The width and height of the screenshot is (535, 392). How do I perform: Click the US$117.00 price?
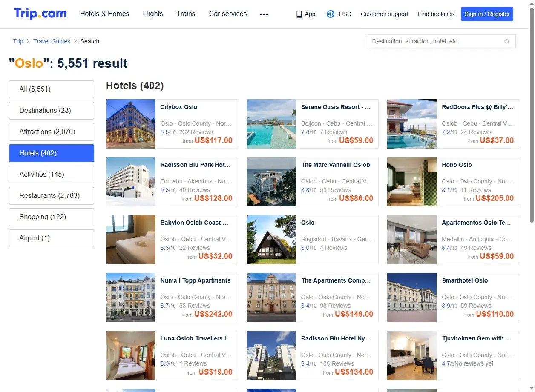(213, 140)
